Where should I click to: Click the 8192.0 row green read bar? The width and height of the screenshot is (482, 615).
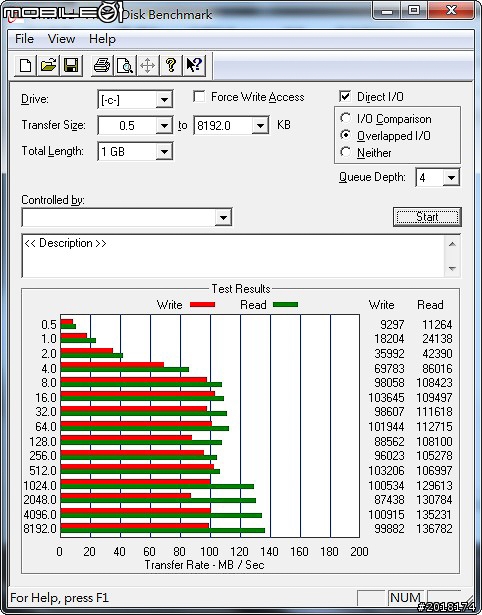coord(163,531)
